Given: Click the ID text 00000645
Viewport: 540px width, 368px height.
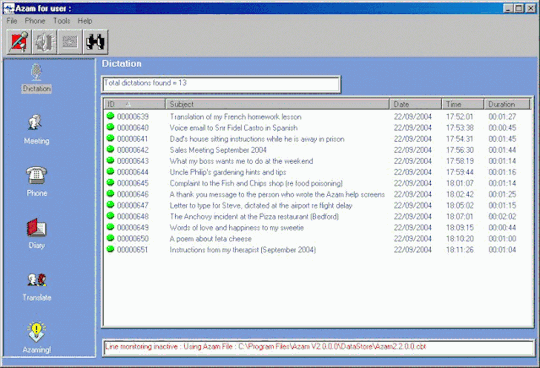Looking at the screenshot, I should point(133,183).
